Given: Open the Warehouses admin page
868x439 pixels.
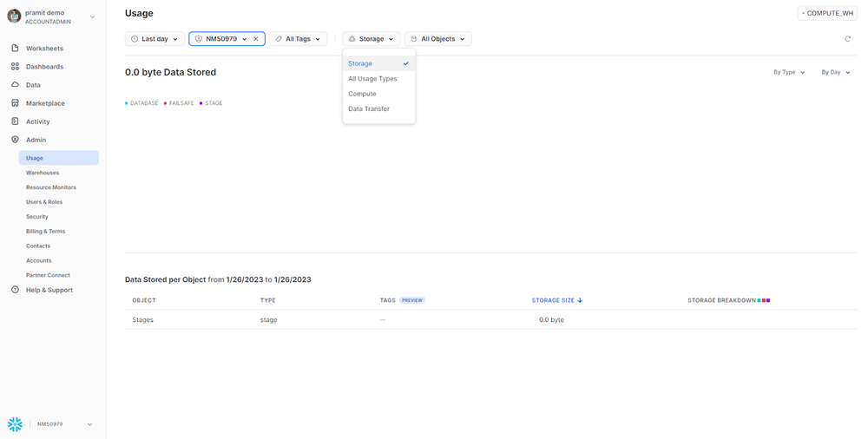Looking at the screenshot, I should click(x=43, y=173).
